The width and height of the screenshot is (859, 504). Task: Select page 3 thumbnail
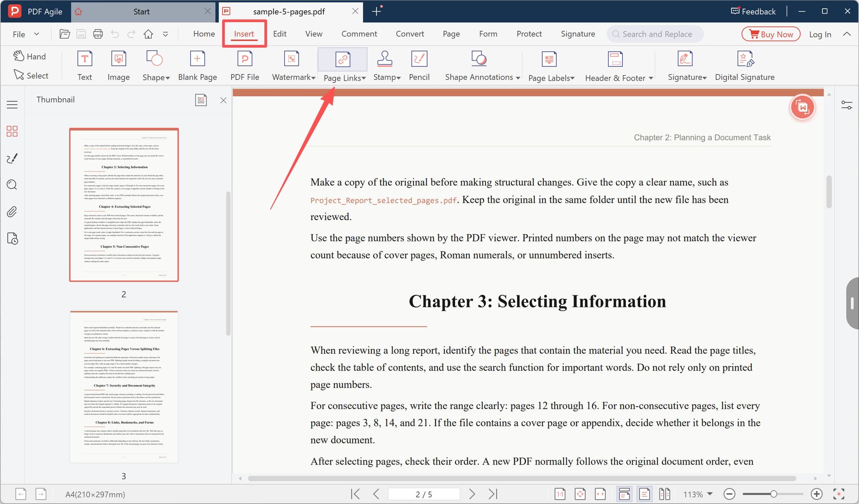pyautogui.click(x=124, y=387)
